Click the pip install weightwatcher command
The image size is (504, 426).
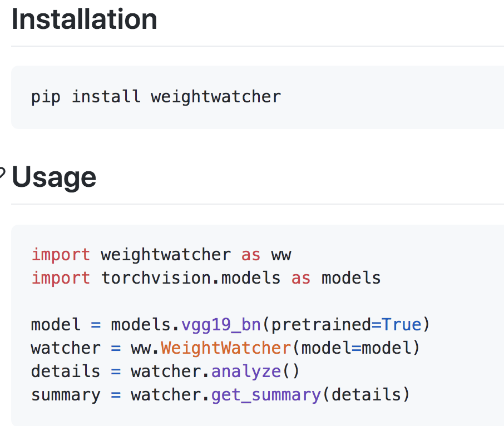[156, 97]
